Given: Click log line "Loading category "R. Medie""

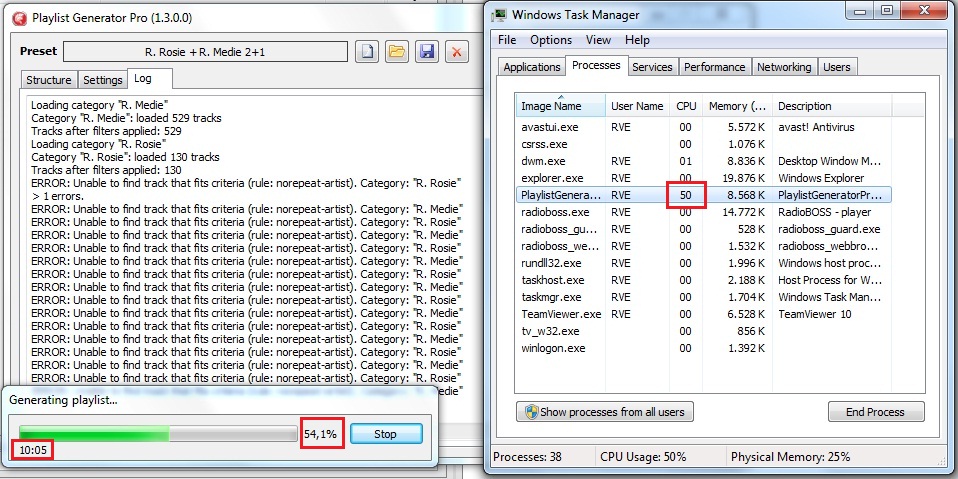Looking at the screenshot, I should 98,105.
